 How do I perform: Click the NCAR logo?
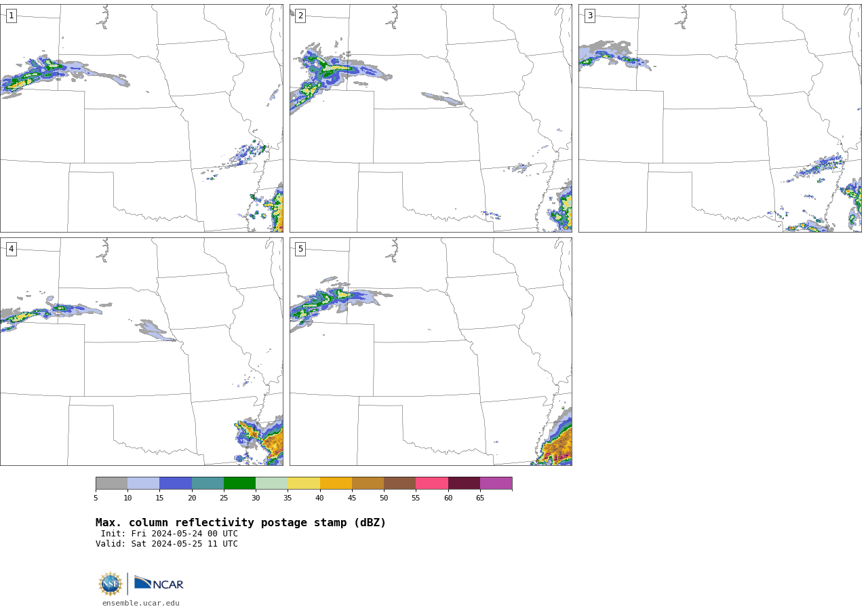click(159, 584)
